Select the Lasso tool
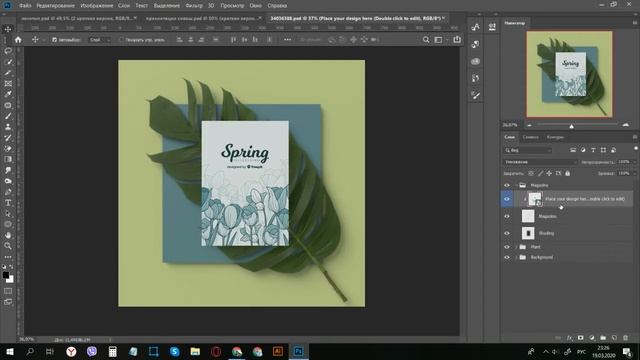The image size is (640, 360). click(8, 51)
